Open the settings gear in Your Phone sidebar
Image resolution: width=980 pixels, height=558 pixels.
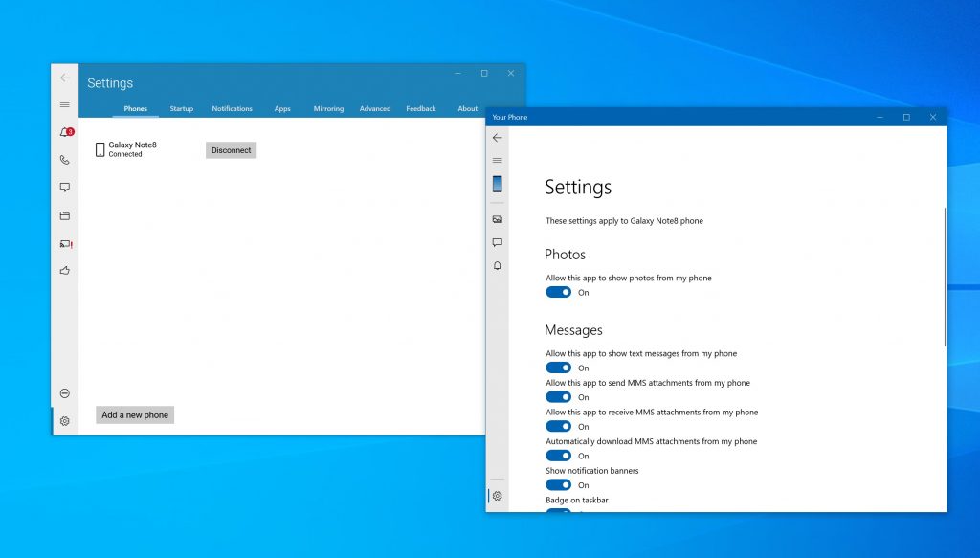pos(498,496)
